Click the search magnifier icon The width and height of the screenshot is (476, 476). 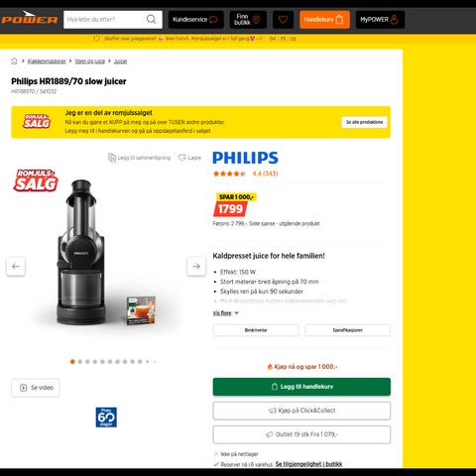[x=151, y=19]
